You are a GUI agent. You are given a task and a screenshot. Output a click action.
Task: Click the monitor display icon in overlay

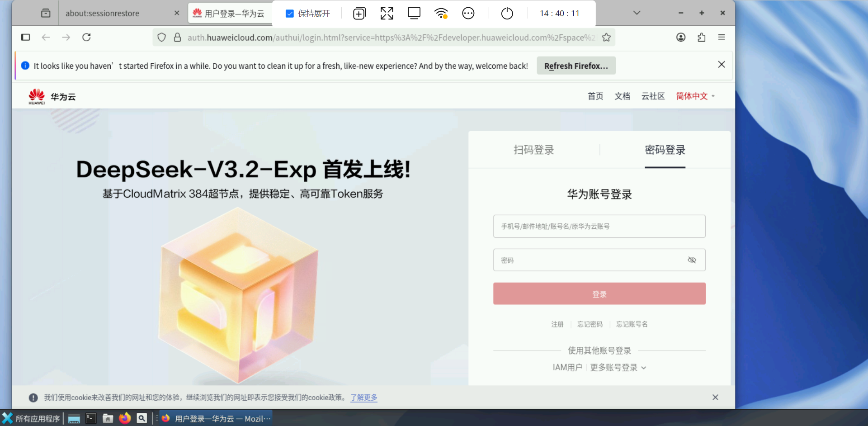coord(414,13)
